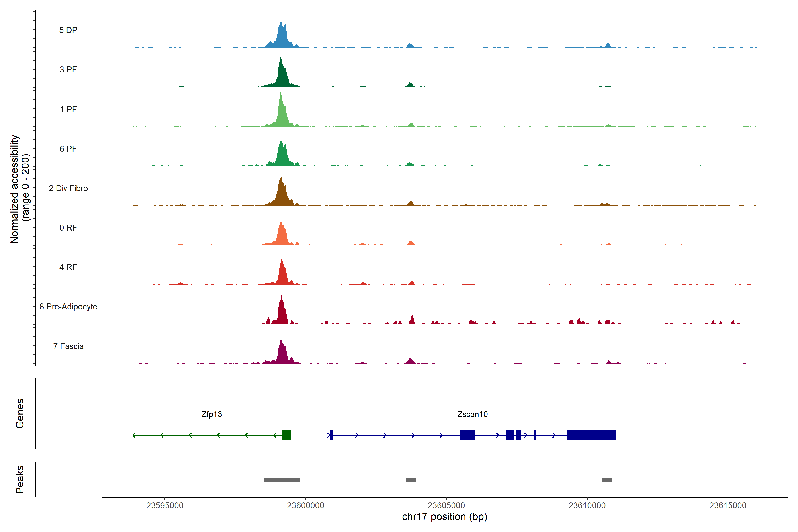Select the Zscan10 gene label
The height and width of the screenshot is (532, 798).
[472, 414]
